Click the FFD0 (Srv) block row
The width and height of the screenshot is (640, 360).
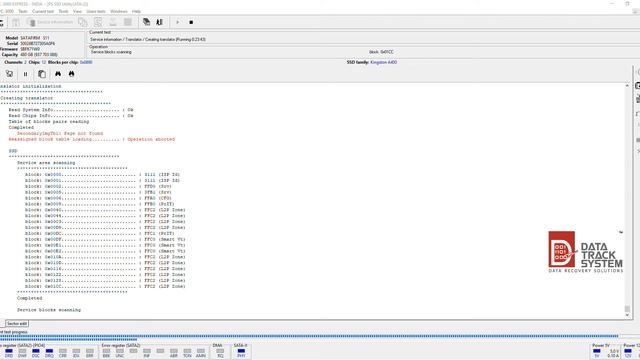point(98,187)
